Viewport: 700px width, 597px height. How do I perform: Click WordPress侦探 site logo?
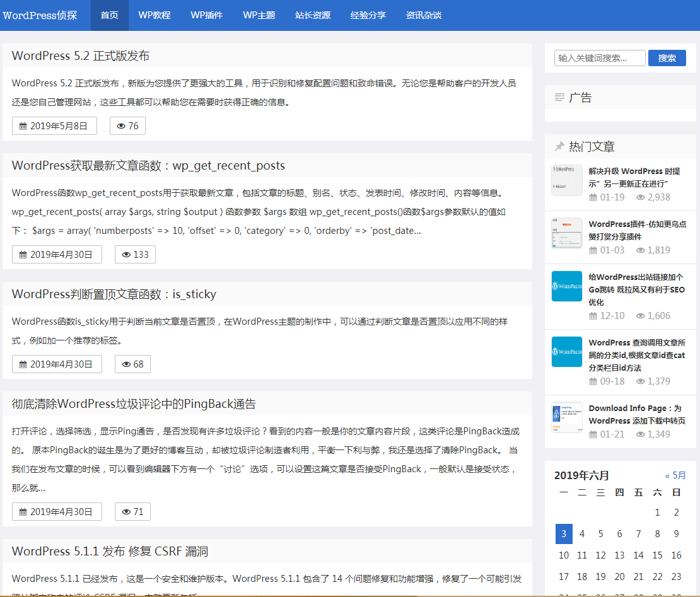(x=40, y=15)
